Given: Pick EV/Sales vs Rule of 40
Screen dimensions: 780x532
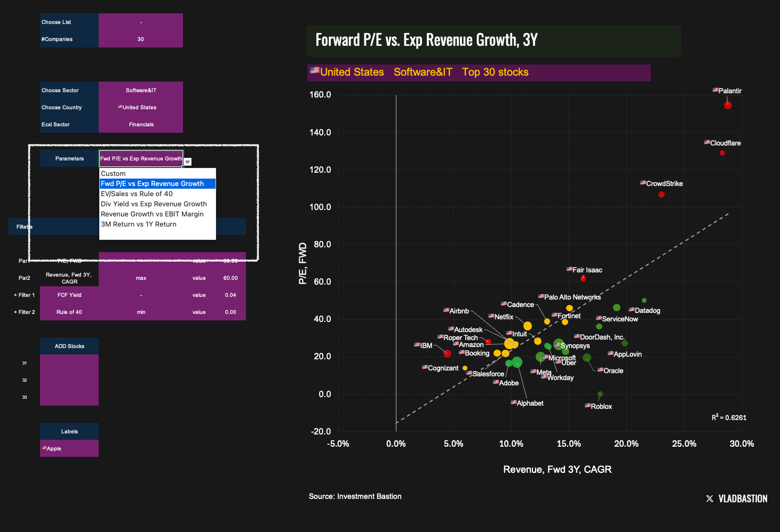Looking at the screenshot, I should (157, 194).
